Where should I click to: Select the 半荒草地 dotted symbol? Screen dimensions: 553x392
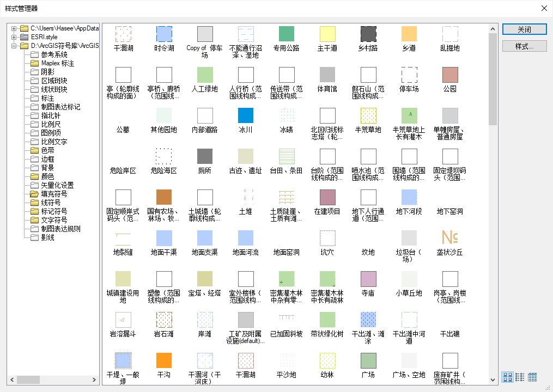coord(368,115)
